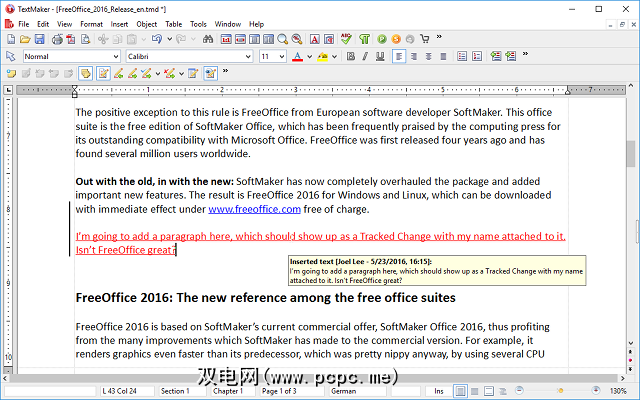Open Search with the binoculars icon
This screenshot has width=640, height=400.
[x=208, y=39]
